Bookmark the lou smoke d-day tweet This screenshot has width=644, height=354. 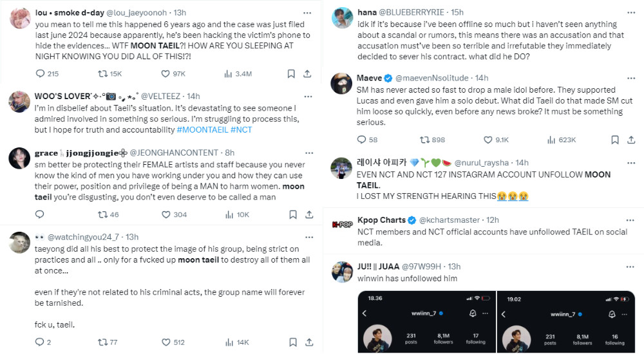(291, 74)
